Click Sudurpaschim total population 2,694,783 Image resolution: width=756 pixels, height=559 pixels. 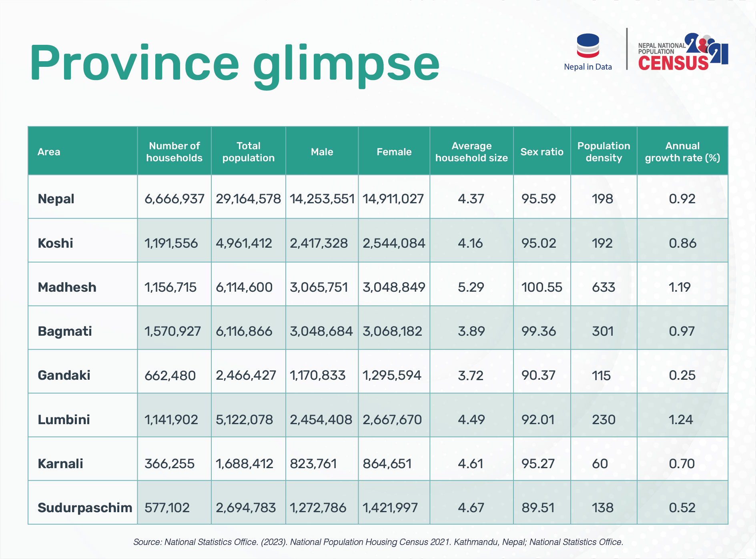pos(246,508)
